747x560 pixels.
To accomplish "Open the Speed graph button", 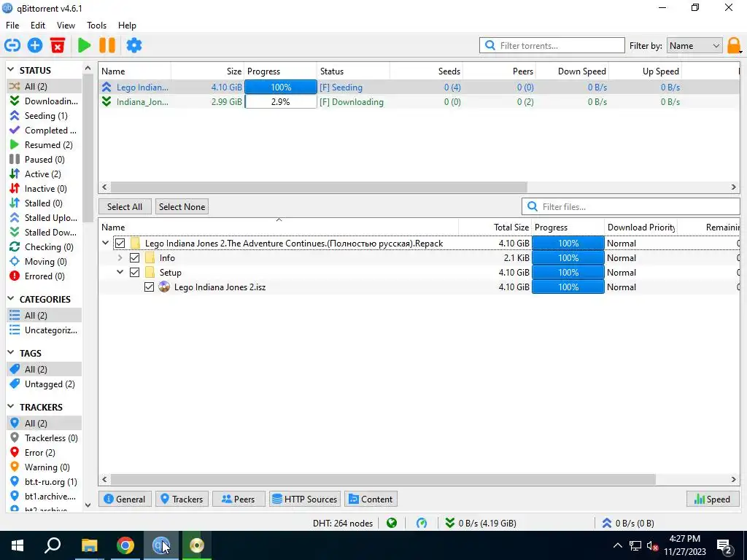I will [713, 499].
